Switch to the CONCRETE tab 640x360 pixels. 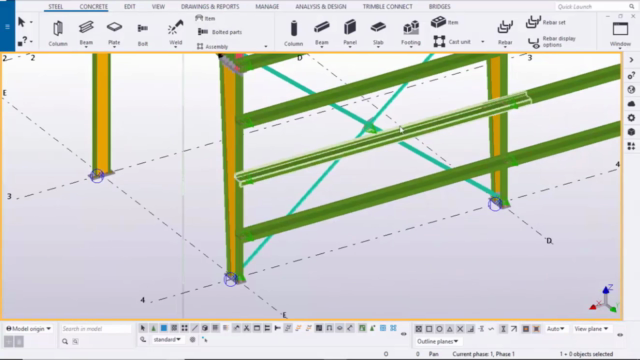click(x=94, y=7)
